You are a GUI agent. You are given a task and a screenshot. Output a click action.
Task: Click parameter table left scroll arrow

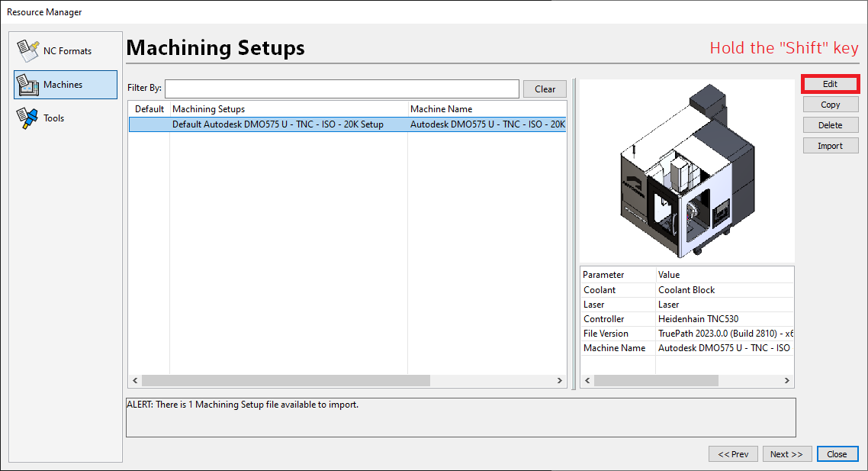click(x=587, y=381)
